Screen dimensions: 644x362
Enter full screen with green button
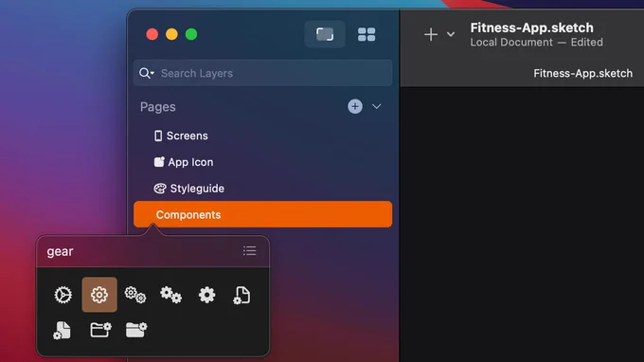(191, 34)
